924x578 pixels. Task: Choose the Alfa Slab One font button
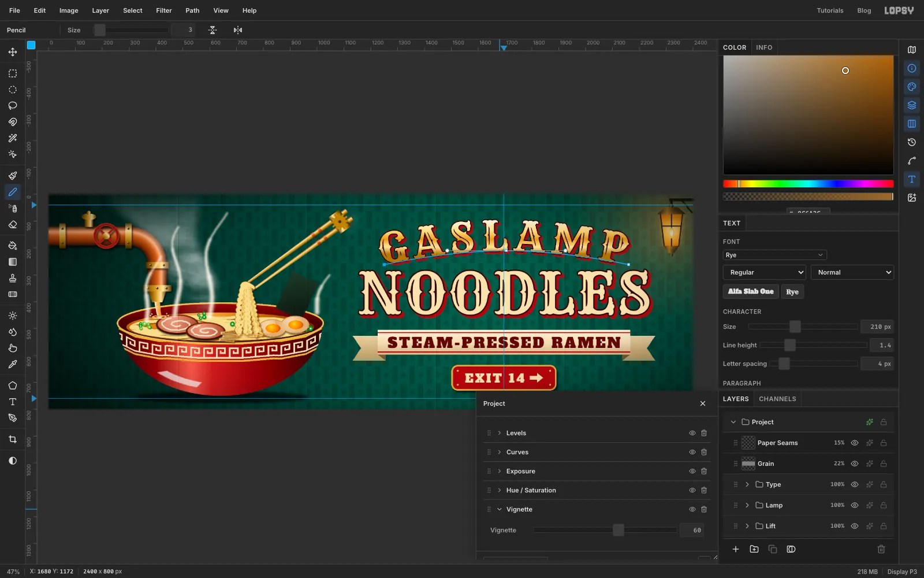pyautogui.click(x=751, y=291)
